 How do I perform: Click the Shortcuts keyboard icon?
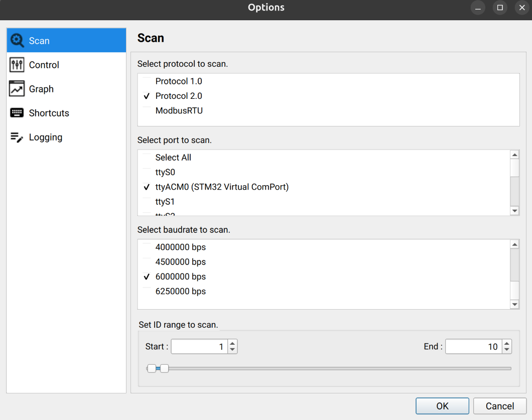17,113
